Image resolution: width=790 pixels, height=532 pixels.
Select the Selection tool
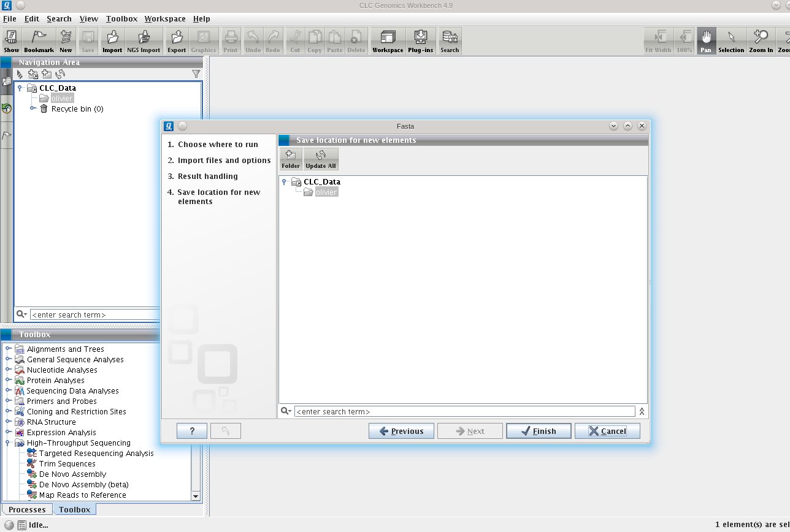[731, 41]
